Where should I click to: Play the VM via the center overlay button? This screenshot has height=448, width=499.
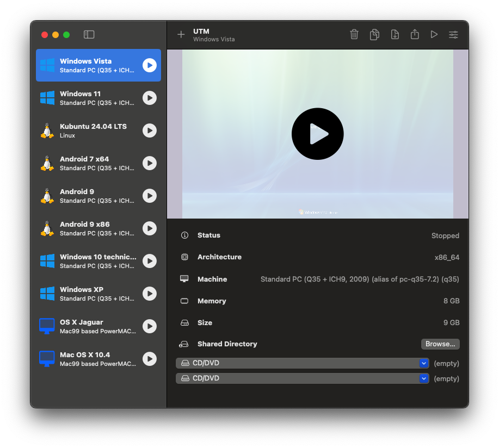(x=317, y=134)
